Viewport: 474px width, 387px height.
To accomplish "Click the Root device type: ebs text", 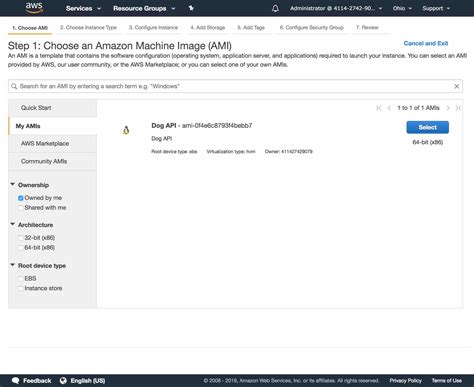I will [x=174, y=152].
